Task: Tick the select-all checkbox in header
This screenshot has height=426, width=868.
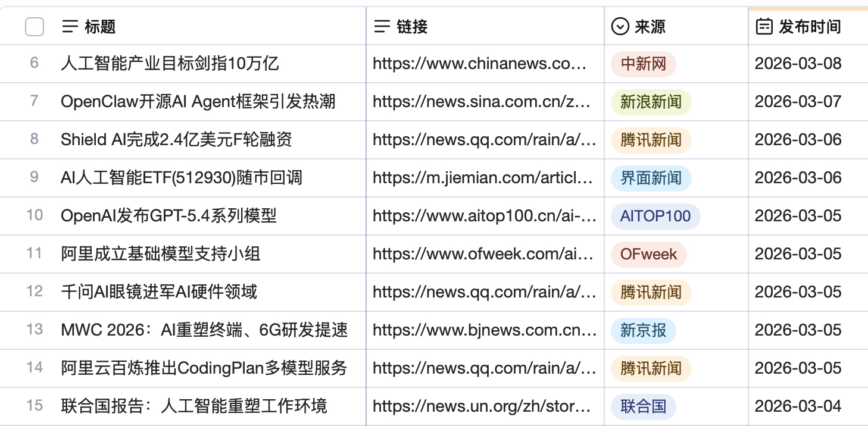Action: point(35,27)
